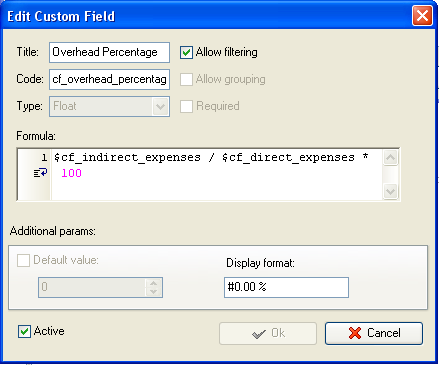Image resolution: width=439 pixels, height=365 pixels.
Task: Select the Float type combo box
Action: 109,107
